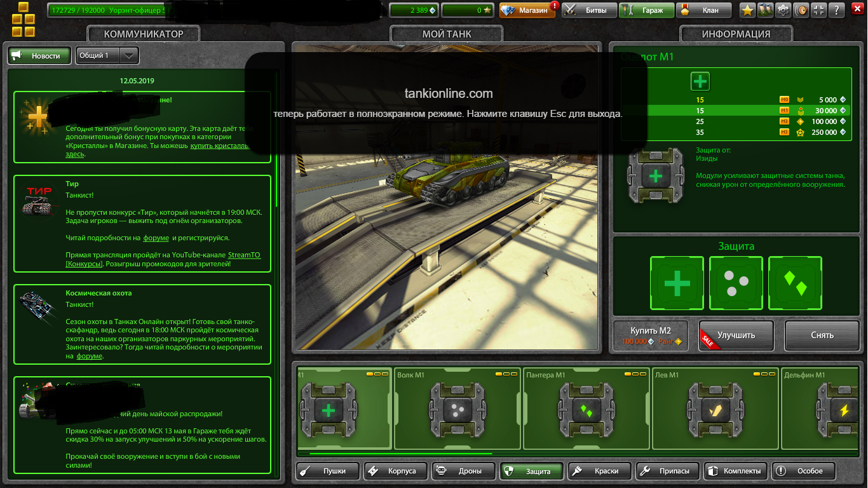Open the Корпуса hulls category
868x488 pixels.
coord(395,471)
